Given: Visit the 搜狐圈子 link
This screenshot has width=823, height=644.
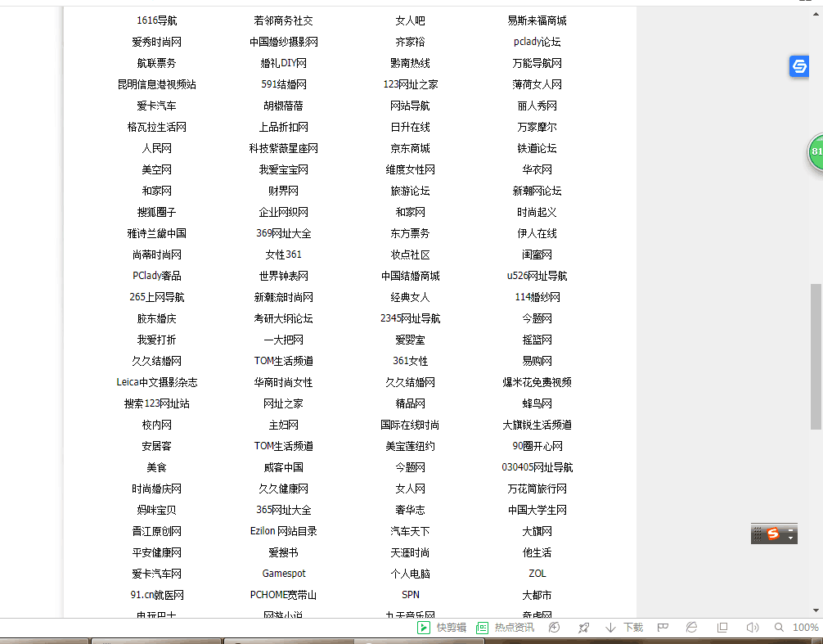Looking at the screenshot, I should tap(156, 212).
